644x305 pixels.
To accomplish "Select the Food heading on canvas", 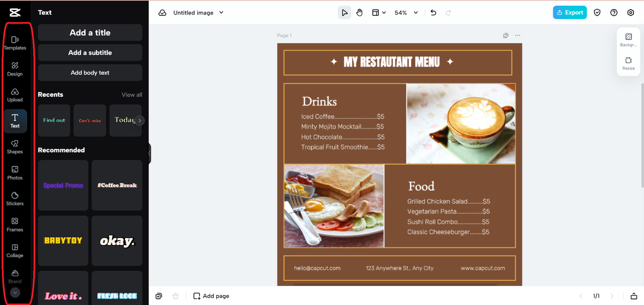I will pyautogui.click(x=421, y=186).
